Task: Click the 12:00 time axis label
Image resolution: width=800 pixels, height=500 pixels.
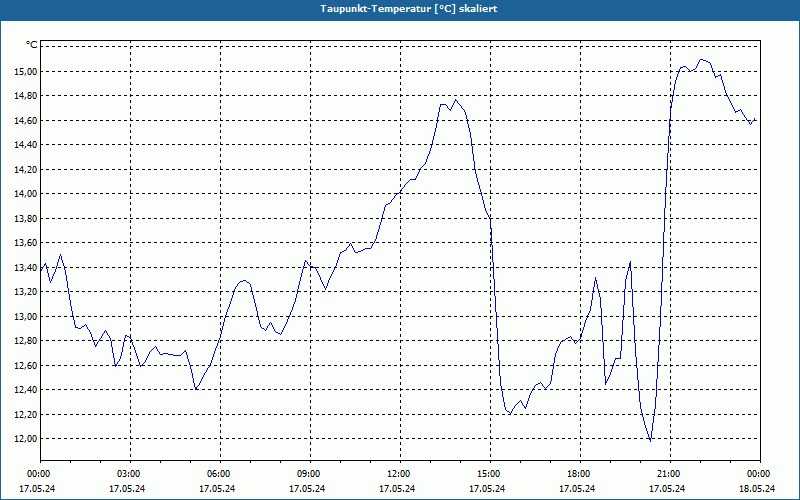Action: [400, 474]
